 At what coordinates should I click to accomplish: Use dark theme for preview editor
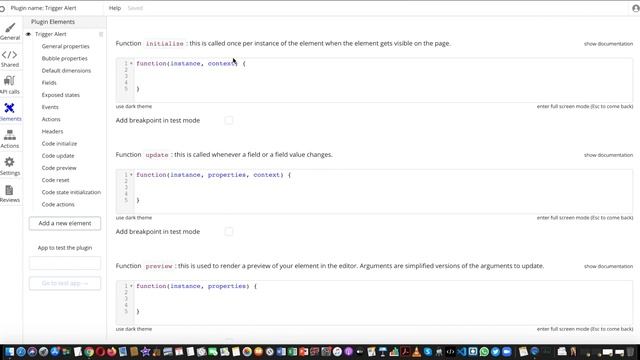[x=133, y=329]
